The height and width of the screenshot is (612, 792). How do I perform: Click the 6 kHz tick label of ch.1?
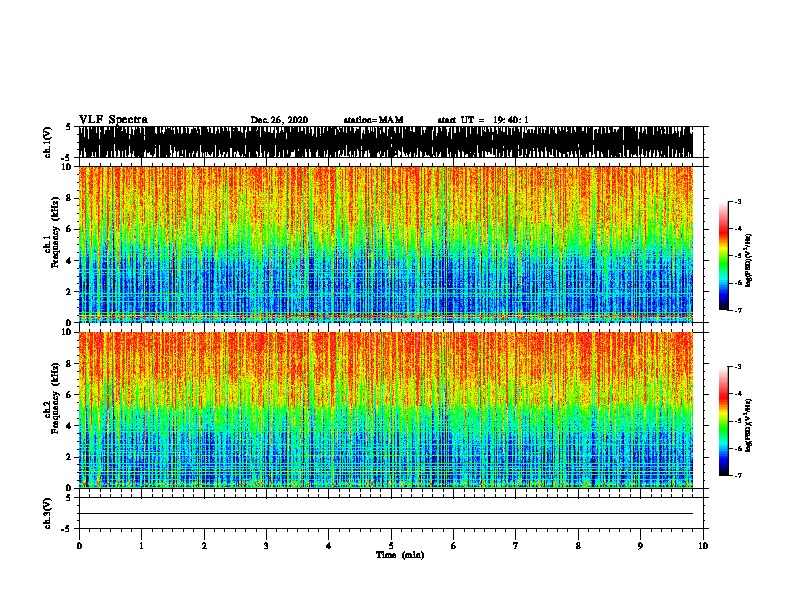point(70,229)
